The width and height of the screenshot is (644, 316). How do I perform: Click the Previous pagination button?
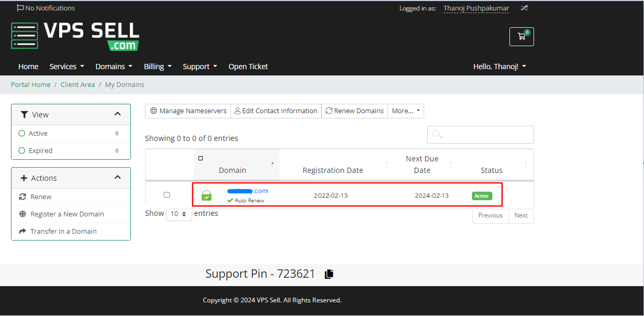pyautogui.click(x=491, y=215)
